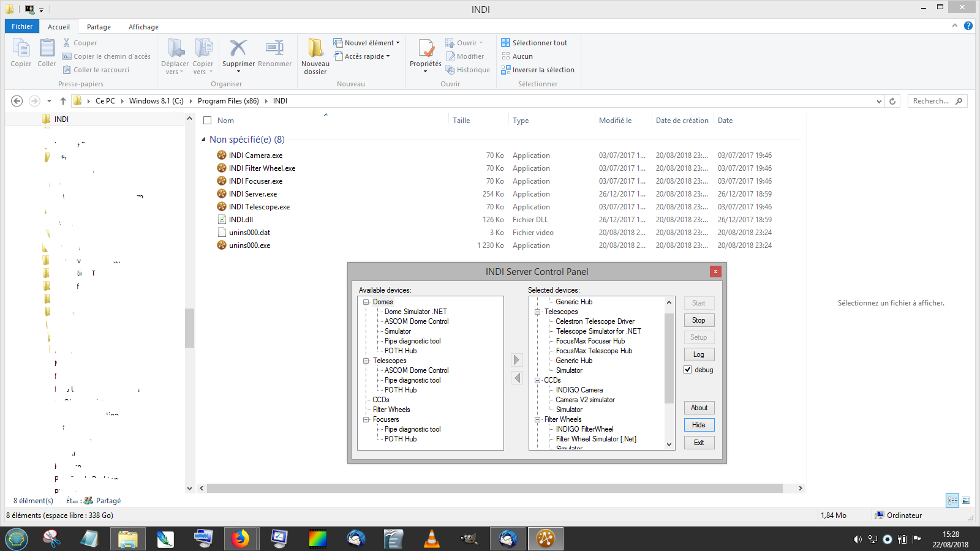Click the navigation pane vertical scrollbar
This screenshot has width=980, height=551.
[x=189, y=328]
